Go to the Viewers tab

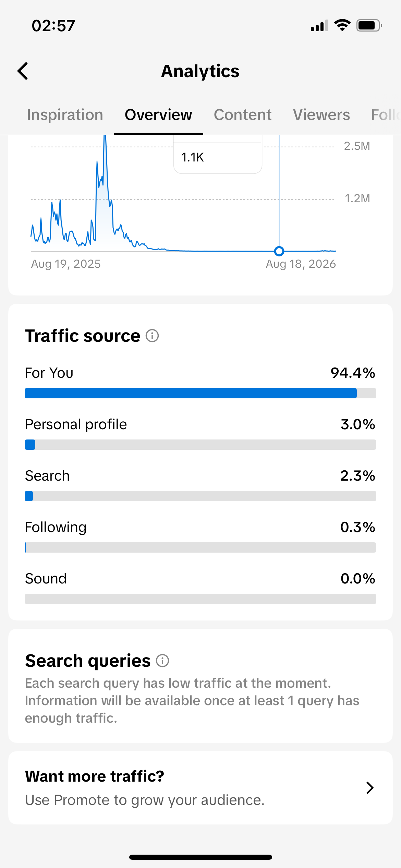[x=321, y=115]
